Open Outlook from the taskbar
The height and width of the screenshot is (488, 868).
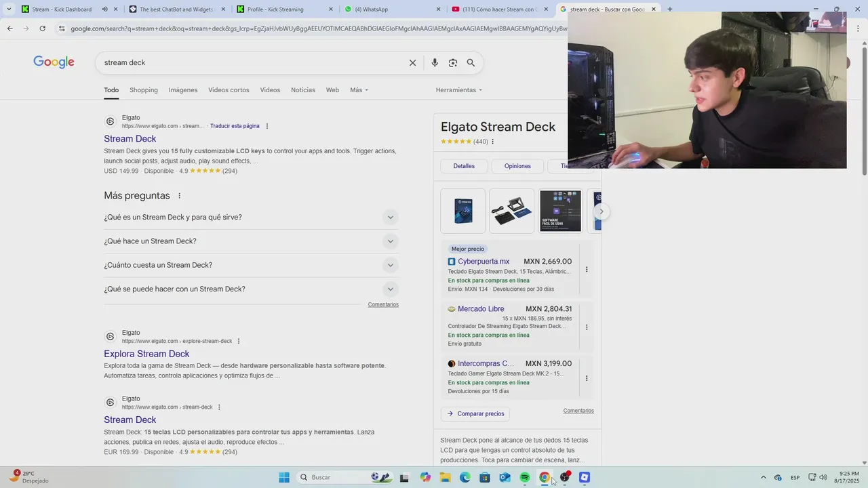coord(505,477)
